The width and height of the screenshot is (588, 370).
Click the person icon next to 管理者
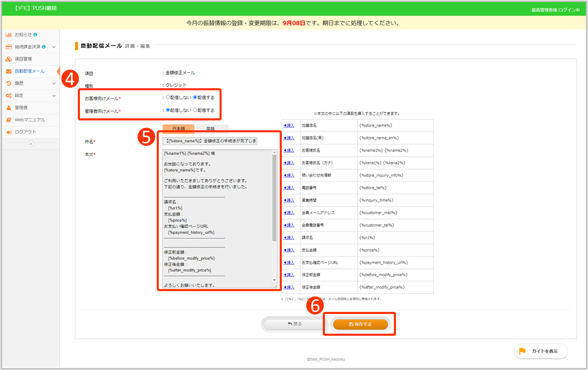pos(8,107)
